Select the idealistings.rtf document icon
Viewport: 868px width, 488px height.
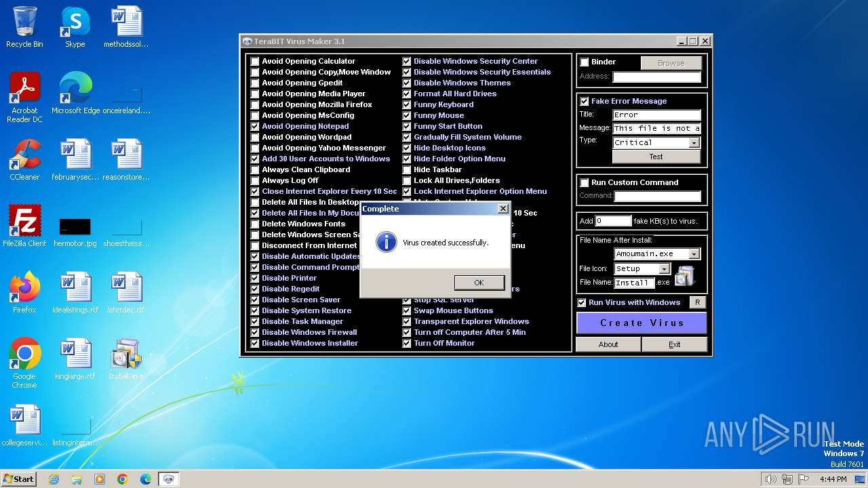75,293
